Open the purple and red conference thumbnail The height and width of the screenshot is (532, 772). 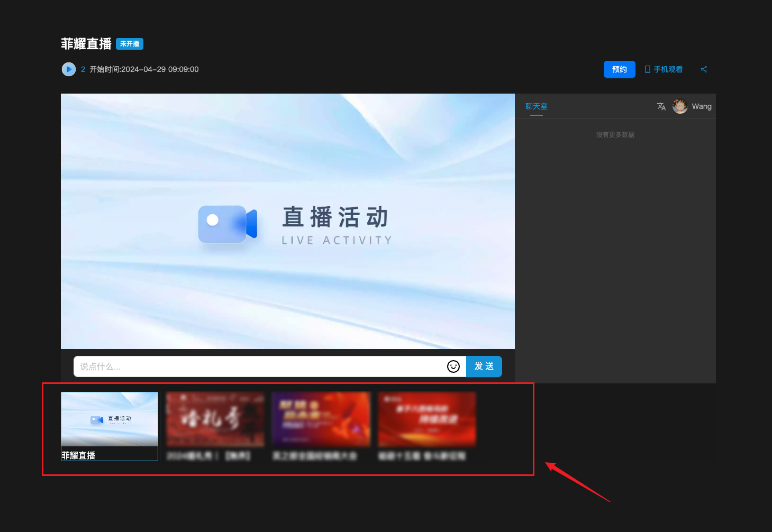321,419
